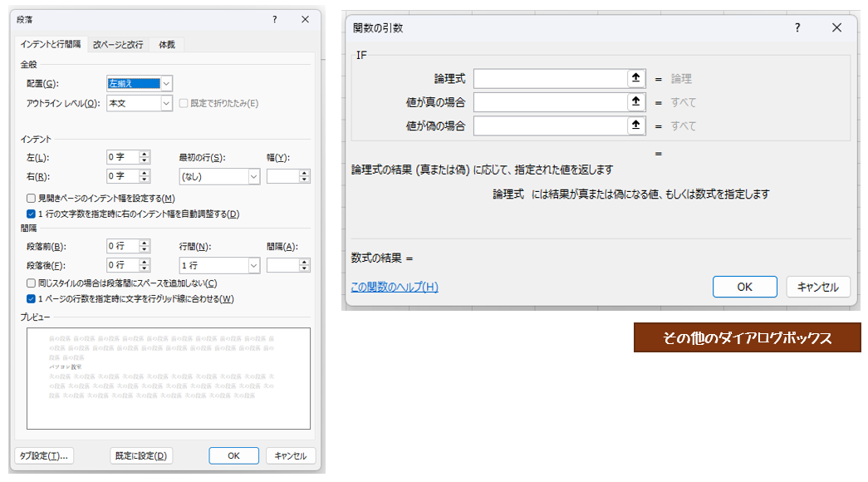The width and height of the screenshot is (868, 482).
Task: Click help question mark in 段落 dialog
Action: (275, 19)
